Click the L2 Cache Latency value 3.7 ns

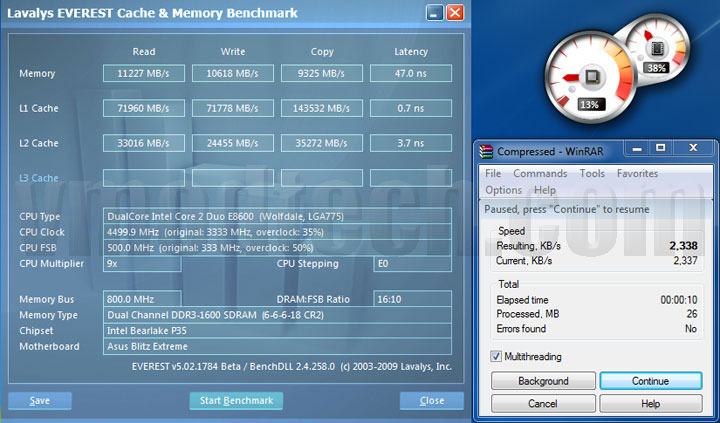coord(411,143)
